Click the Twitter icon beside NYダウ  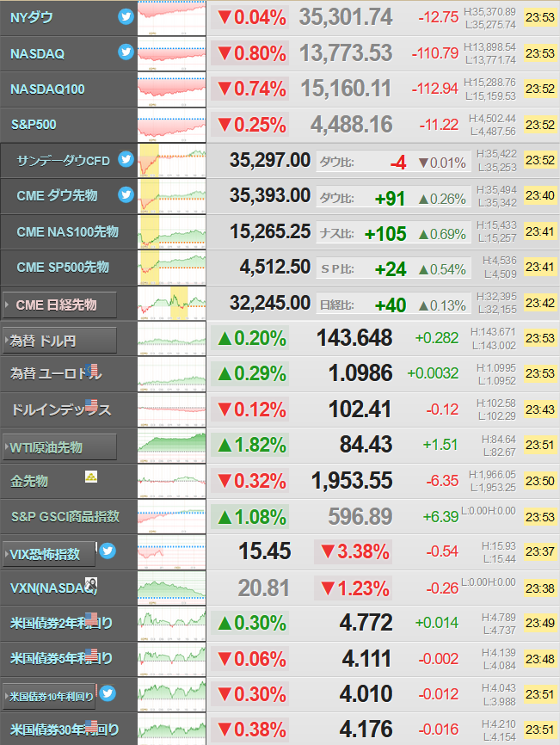tap(126, 17)
